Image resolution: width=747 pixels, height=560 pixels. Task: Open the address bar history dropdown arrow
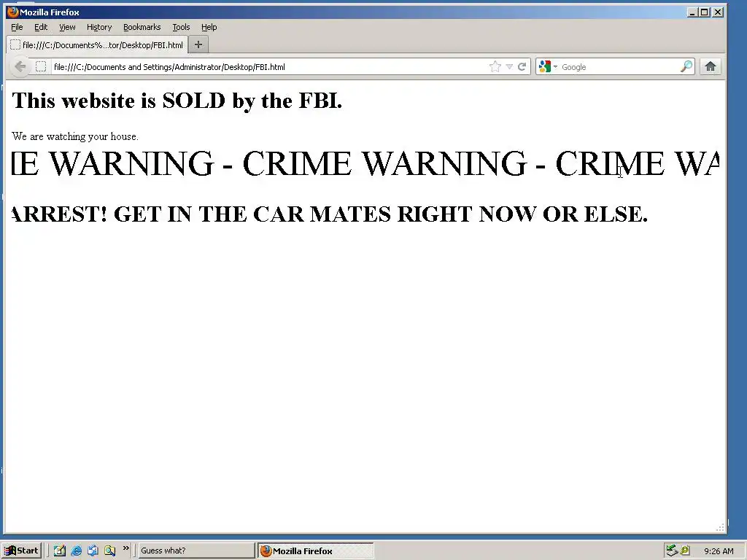click(509, 66)
